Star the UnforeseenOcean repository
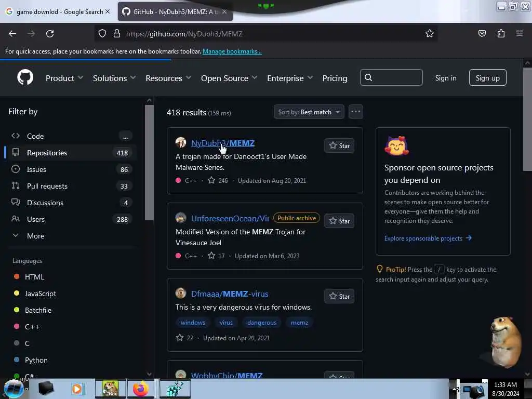Viewport: 532px width, 399px height. point(339,221)
